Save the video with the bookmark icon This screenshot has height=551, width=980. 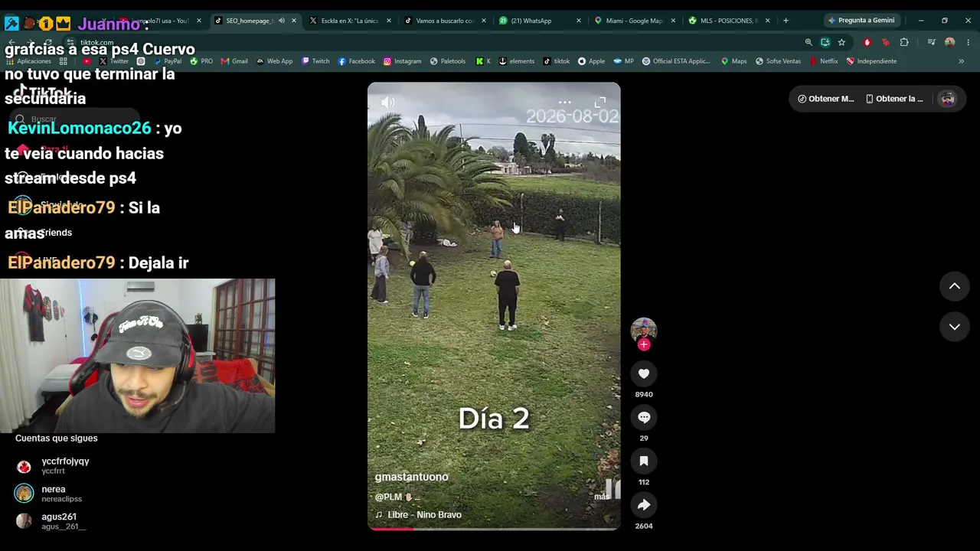point(644,461)
